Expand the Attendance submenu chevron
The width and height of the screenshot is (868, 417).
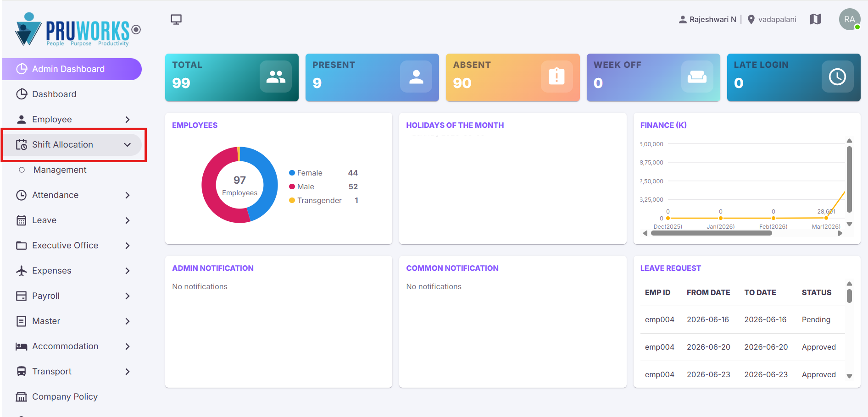click(x=128, y=195)
